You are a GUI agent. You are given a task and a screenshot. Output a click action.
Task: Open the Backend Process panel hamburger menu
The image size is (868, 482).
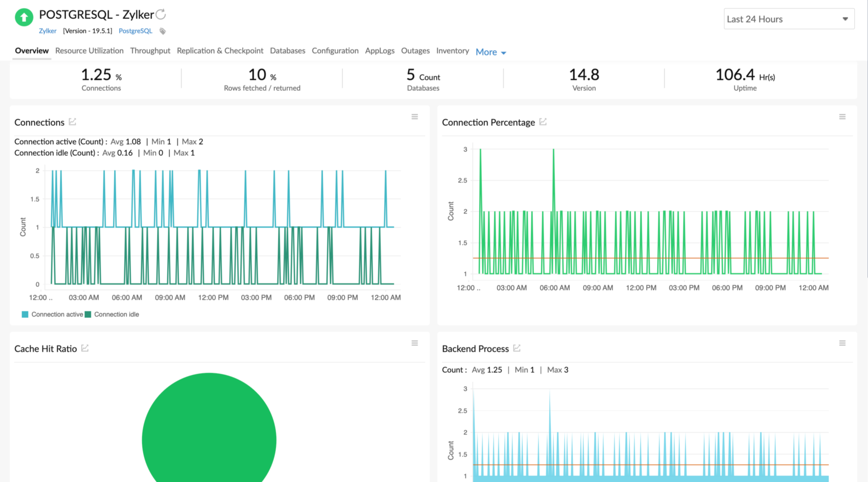(x=842, y=343)
